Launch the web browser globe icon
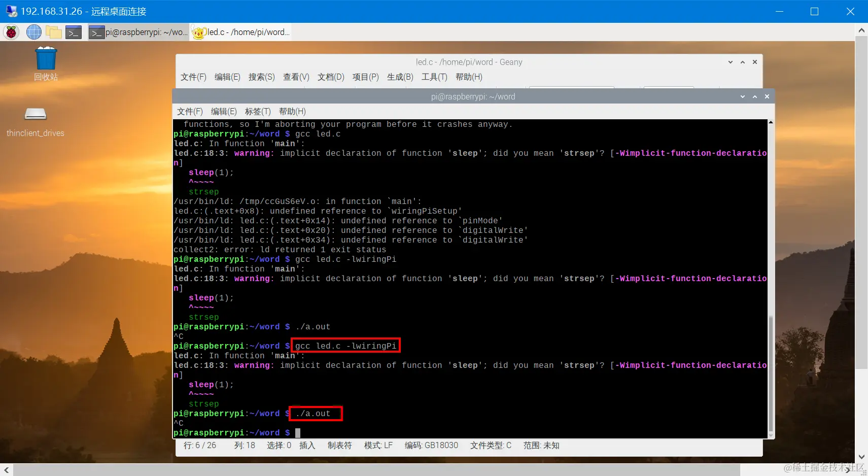Screen dimensions: 868x476 tap(33, 32)
